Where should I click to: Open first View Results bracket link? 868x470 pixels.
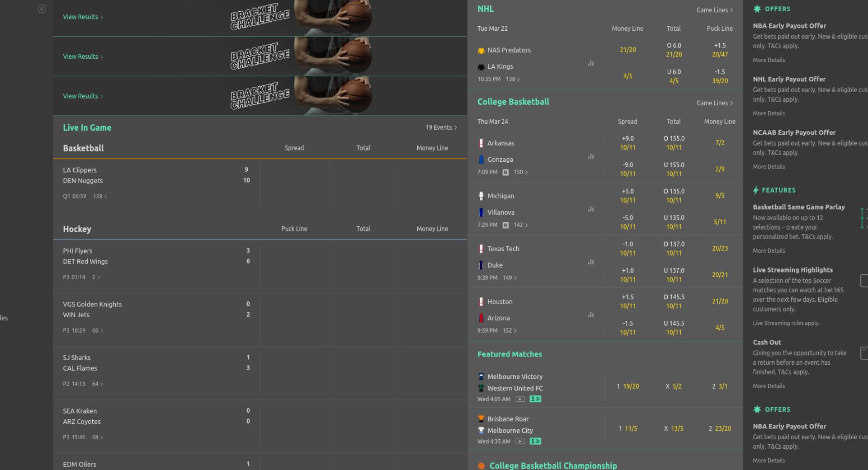[83, 17]
